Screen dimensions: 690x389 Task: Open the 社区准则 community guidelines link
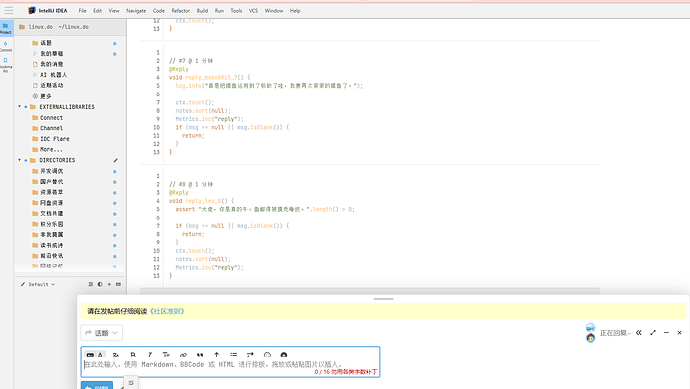[167, 311]
